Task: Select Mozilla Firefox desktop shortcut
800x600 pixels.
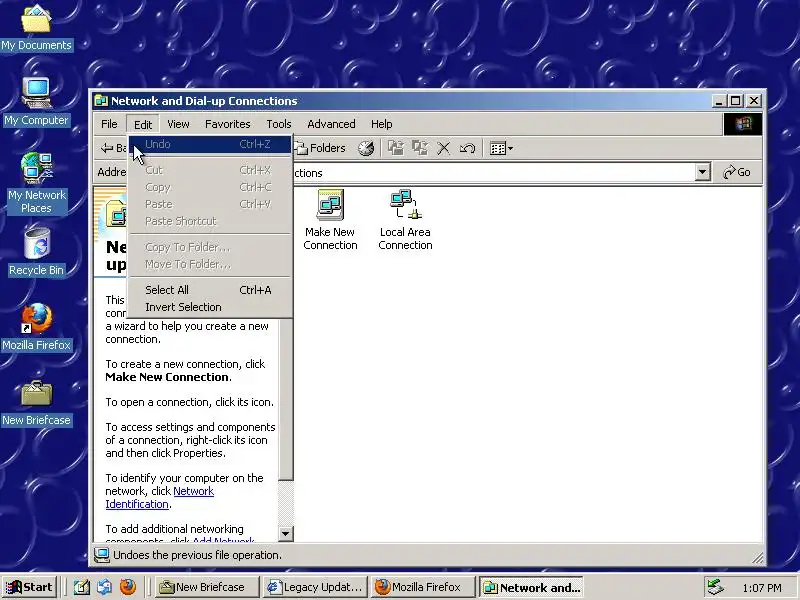Action: (x=36, y=327)
